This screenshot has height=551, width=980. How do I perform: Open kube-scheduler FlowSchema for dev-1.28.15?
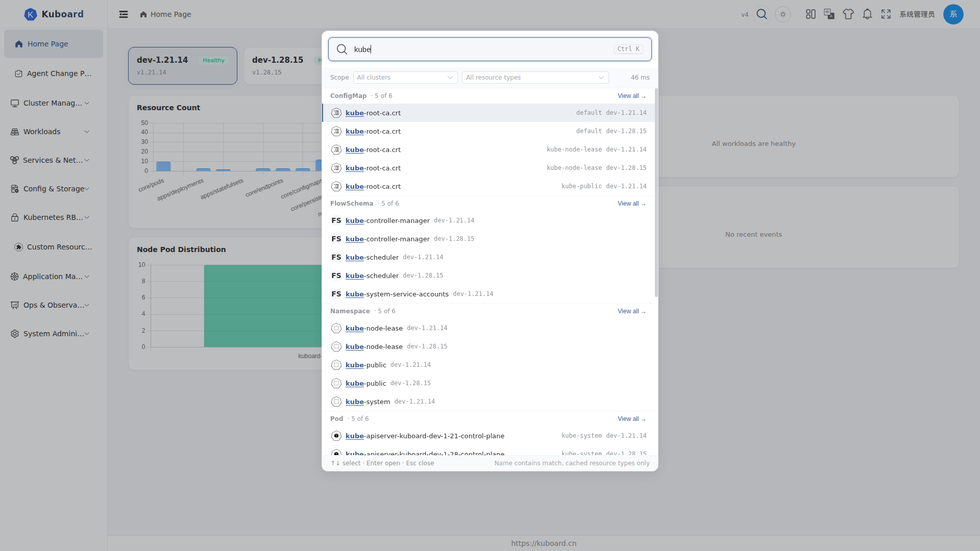pos(489,276)
